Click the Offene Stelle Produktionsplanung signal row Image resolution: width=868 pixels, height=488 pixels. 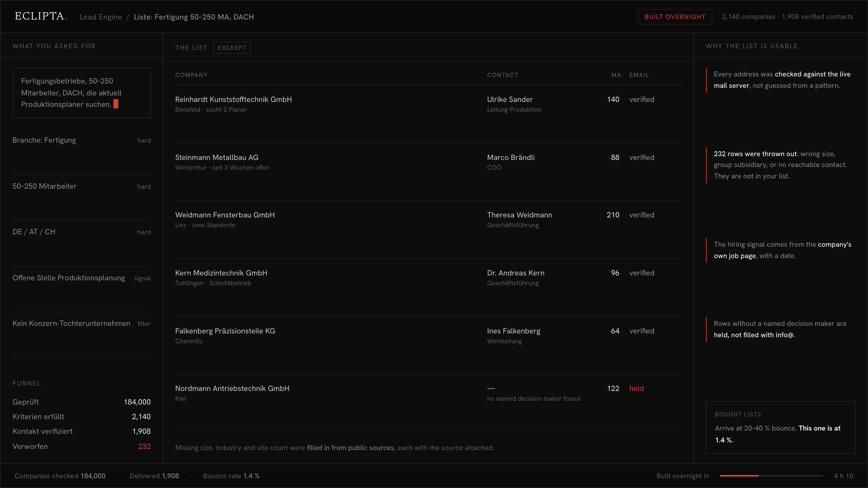coord(82,278)
